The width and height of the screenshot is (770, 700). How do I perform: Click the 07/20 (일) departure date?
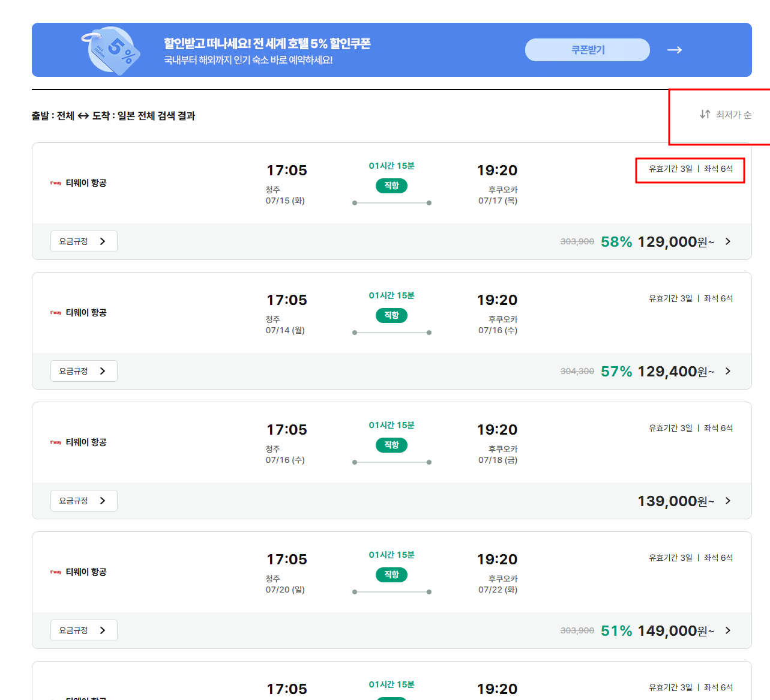[285, 590]
